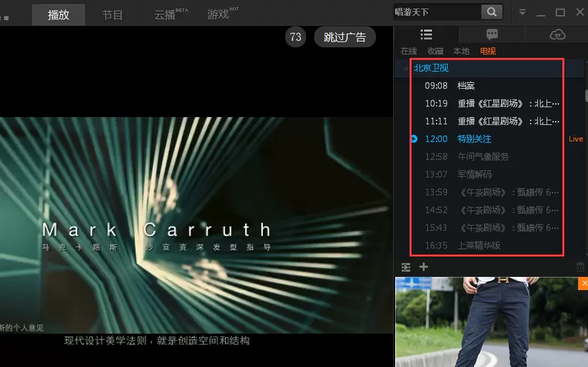This screenshot has width=588, height=367.
Task: Open the main menu dropdown arrow
Action: pyautogui.click(x=522, y=12)
